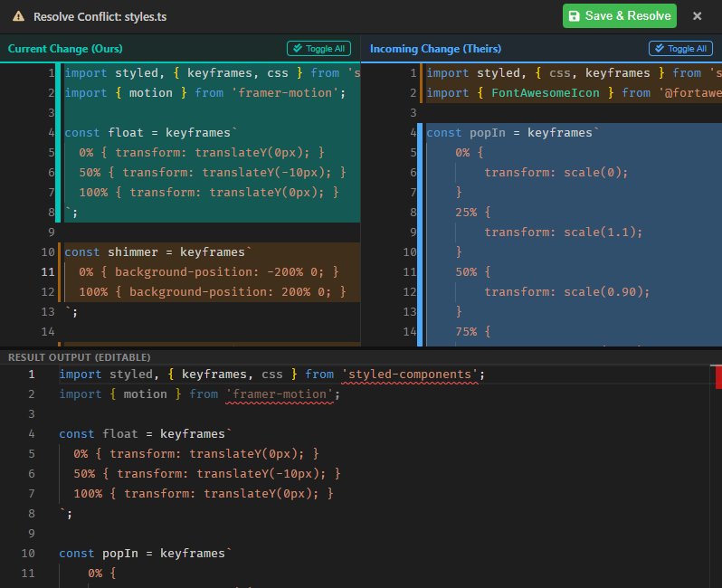The width and height of the screenshot is (722, 588).
Task: Toggle All changes in the Current Change (Ours) pane
Action: point(318,48)
